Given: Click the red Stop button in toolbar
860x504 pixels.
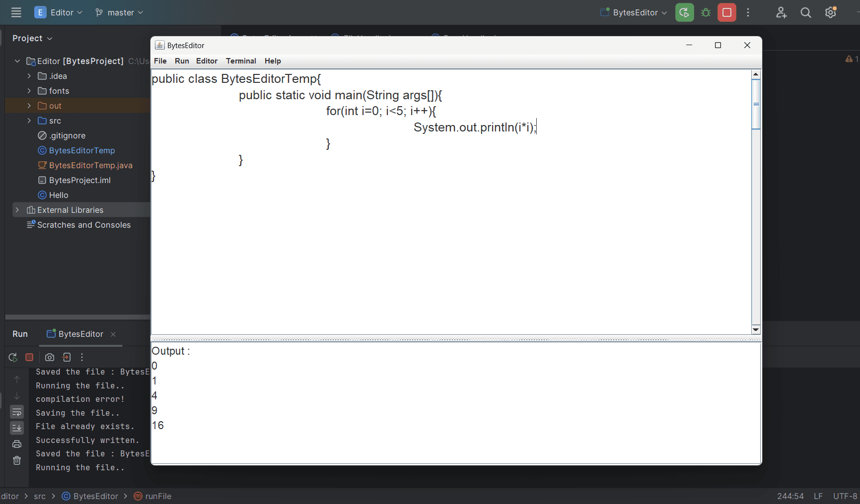Looking at the screenshot, I should pyautogui.click(x=727, y=12).
